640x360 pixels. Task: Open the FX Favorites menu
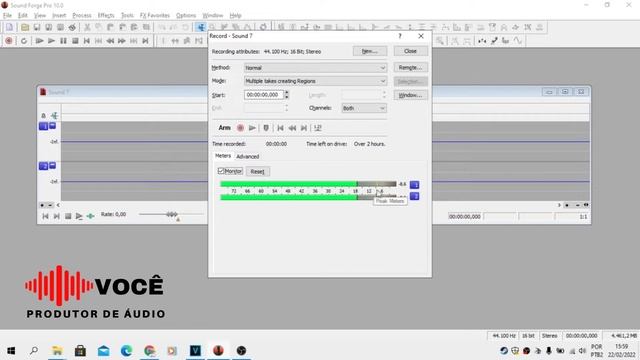[154, 16]
